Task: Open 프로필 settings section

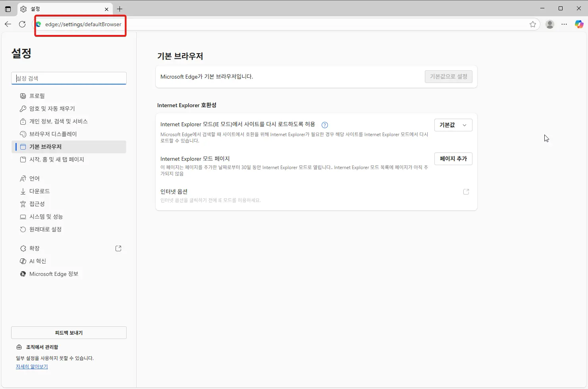Action: (x=69, y=96)
